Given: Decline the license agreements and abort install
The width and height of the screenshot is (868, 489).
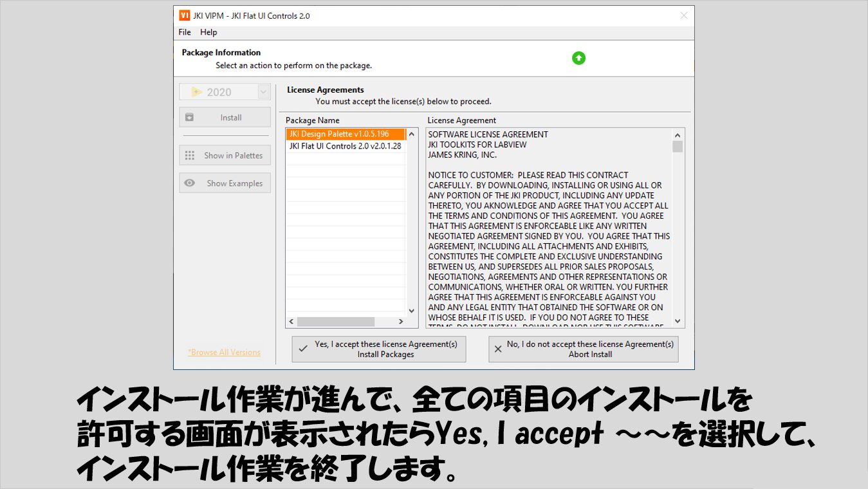Looking at the screenshot, I should point(584,349).
